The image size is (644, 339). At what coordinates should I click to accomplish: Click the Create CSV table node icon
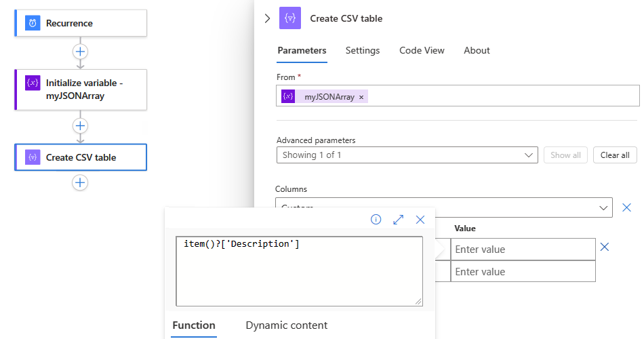pyautogui.click(x=33, y=157)
